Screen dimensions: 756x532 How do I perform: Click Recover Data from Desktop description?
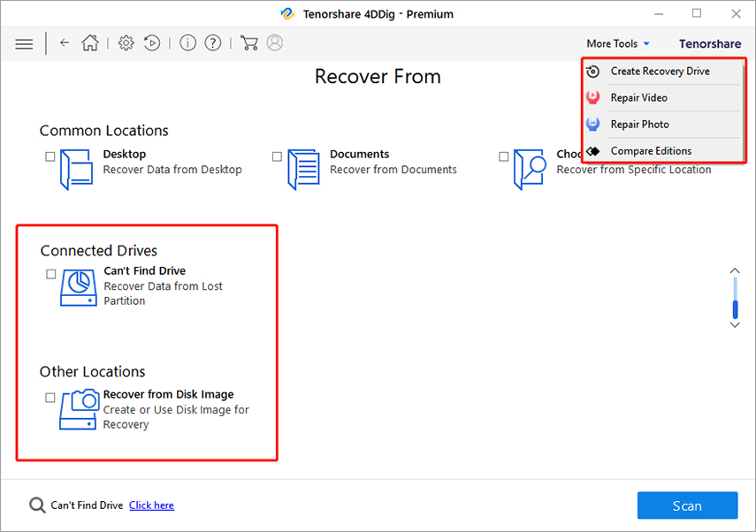coord(172,170)
